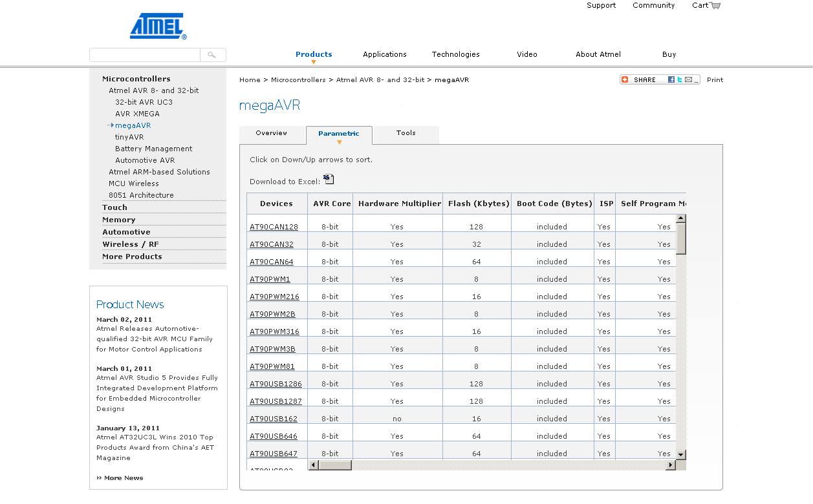Select tinyAVR in the sidebar

(129, 137)
